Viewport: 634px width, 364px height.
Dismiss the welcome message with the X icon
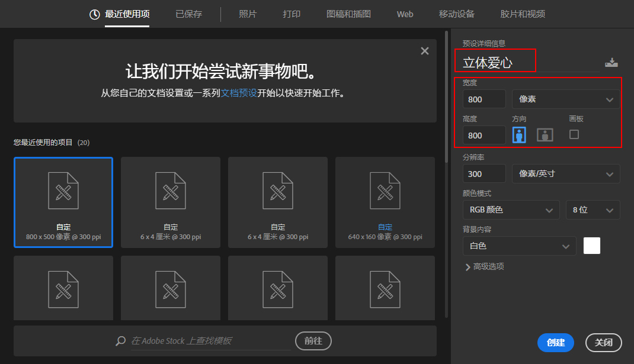pyautogui.click(x=425, y=51)
